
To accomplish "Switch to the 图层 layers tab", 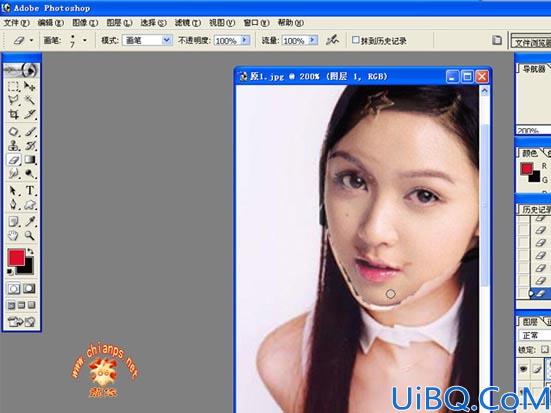I will click(x=530, y=322).
